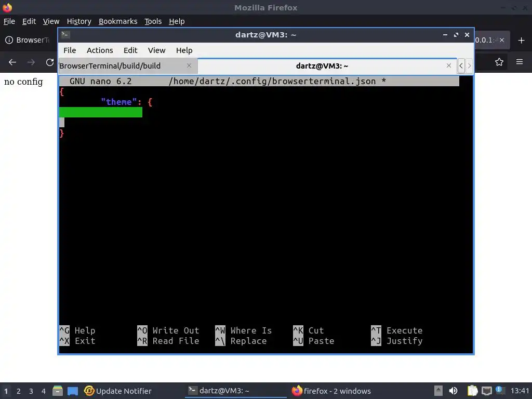Click the ^U Paste shortcut in nano
The height and width of the screenshot is (399, 532).
(x=314, y=341)
